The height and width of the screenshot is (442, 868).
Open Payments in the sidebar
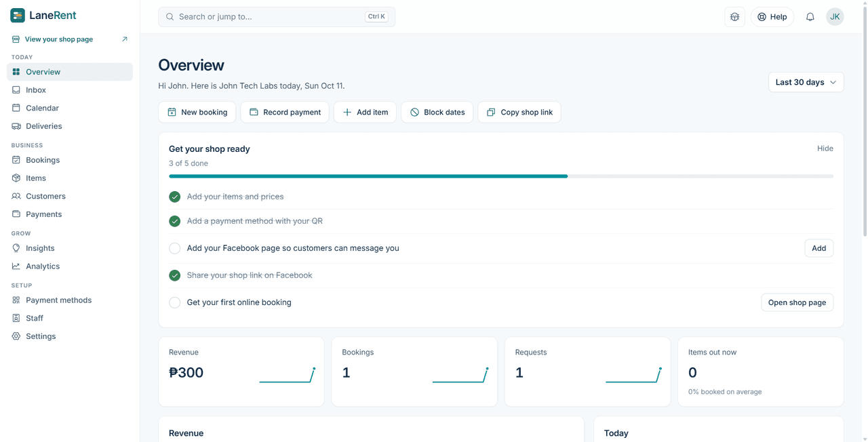70,214
